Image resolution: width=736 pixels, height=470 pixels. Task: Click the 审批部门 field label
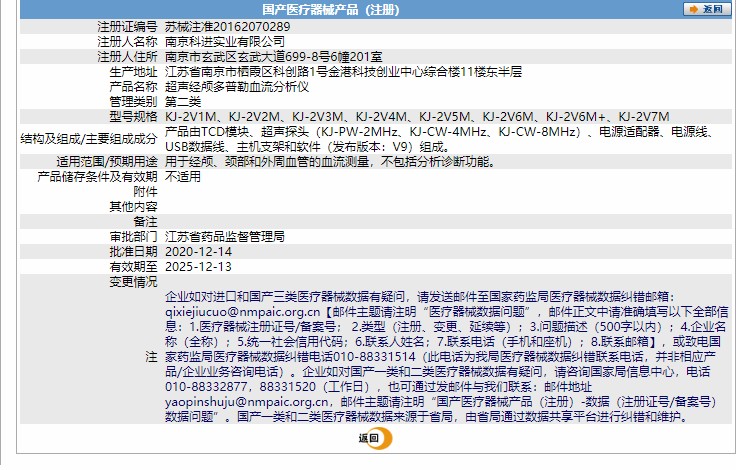click(133, 237)
